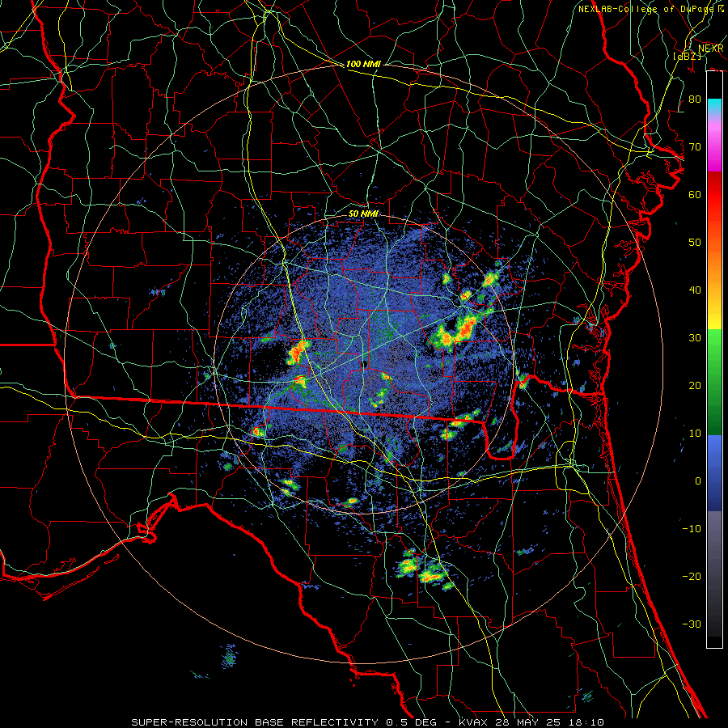
Task: Click the 80 value on the dBZ scale
Action: [695, 99]
